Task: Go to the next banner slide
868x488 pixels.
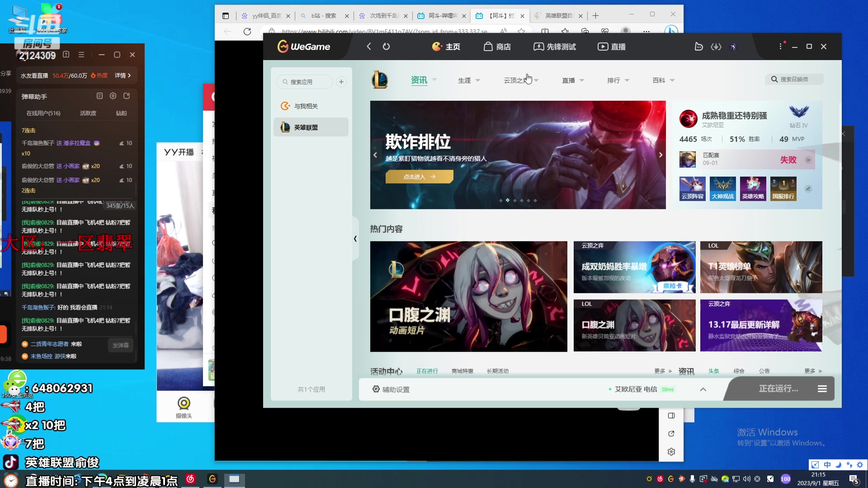Action: tap(660, 155)
